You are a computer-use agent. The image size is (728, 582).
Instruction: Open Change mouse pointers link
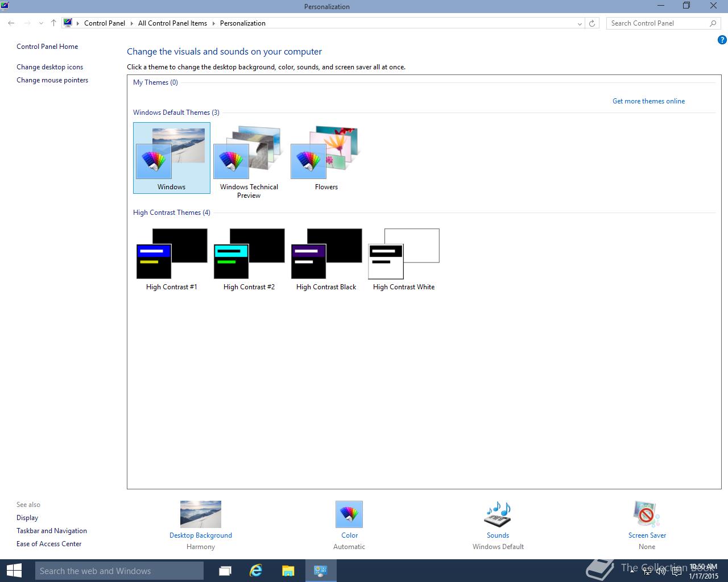[x=52, y=80]
